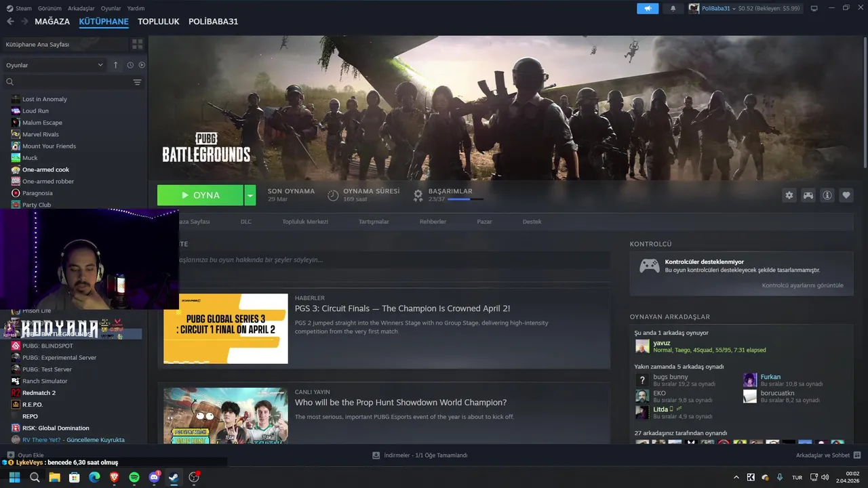Open friend Furkan in friends played list
The image size is (868, 488).
[770, 377]
